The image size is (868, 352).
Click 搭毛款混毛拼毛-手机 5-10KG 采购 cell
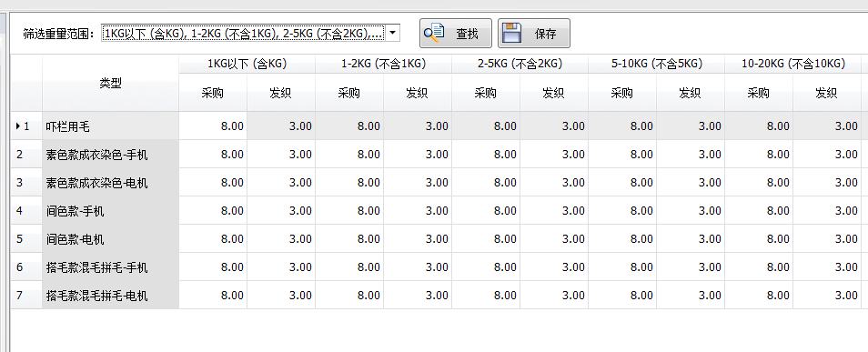tap(622, 267)
